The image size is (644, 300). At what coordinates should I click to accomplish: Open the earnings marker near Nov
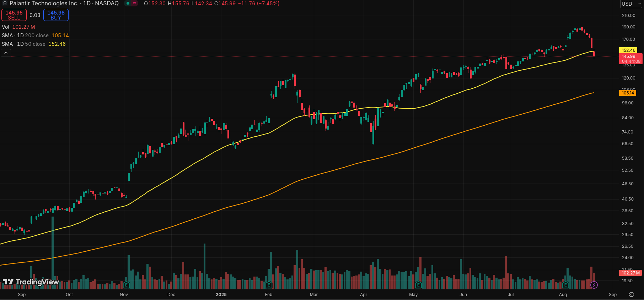pos(126,285)
